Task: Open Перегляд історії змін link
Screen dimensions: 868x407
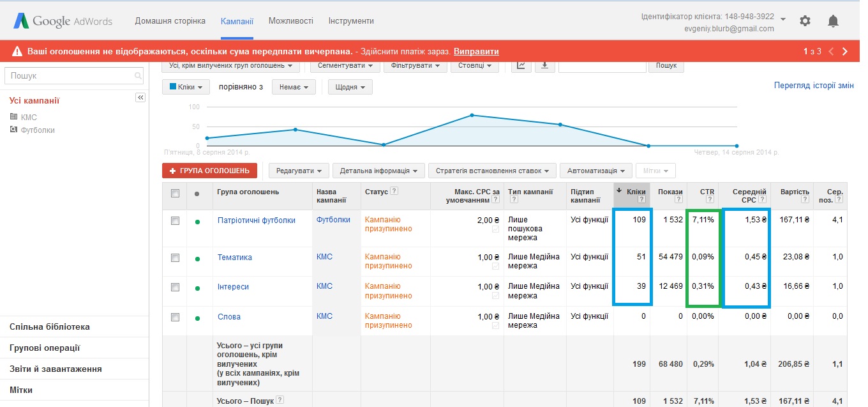Action: pos(814,85)
